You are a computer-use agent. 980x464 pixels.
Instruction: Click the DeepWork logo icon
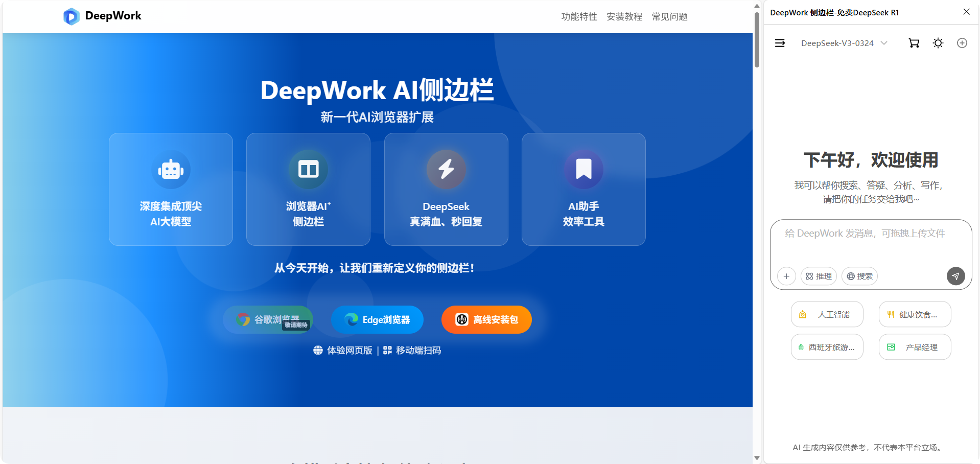pyautogui.click(x=72, y=16)
